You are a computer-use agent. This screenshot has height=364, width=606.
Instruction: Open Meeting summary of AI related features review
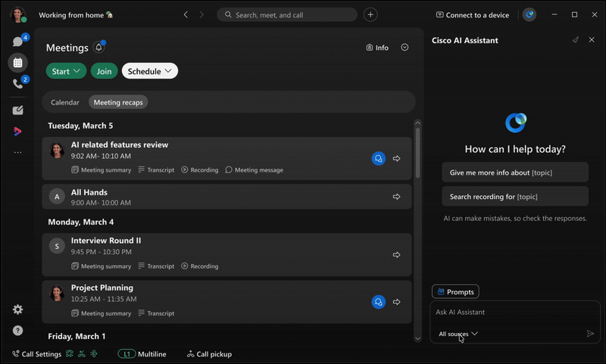click(x=102, y=170)
